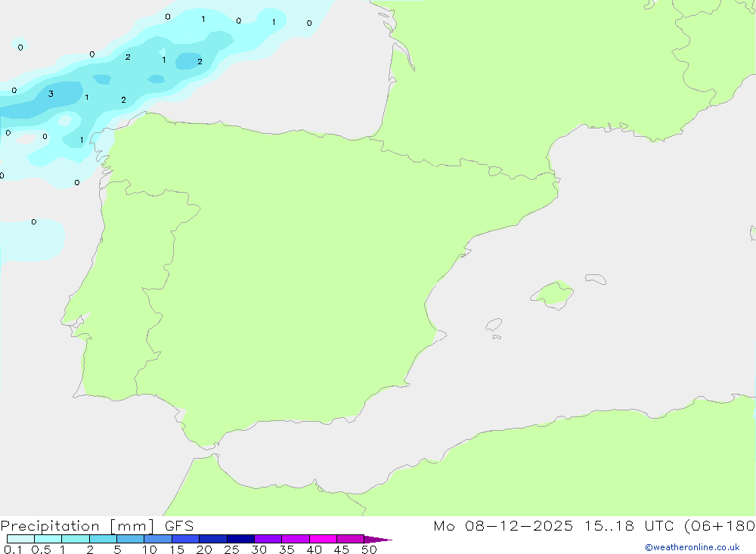Click the 'Mo 08-12-2025' date text
The height and width of the screenshot is (554, 756).
[x=503, y=525]
